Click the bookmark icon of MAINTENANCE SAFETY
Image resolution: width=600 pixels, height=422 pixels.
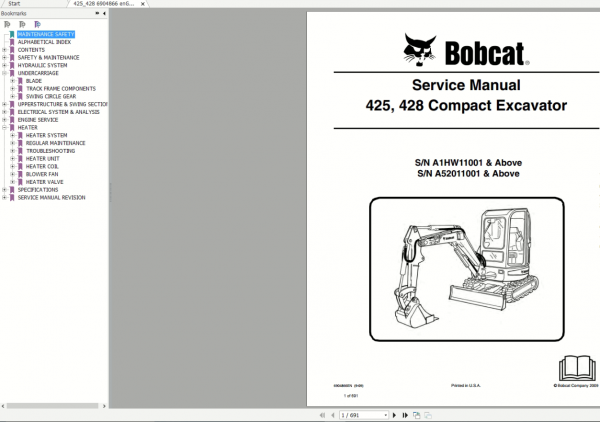pyautogui.click(x=12, y=34)
